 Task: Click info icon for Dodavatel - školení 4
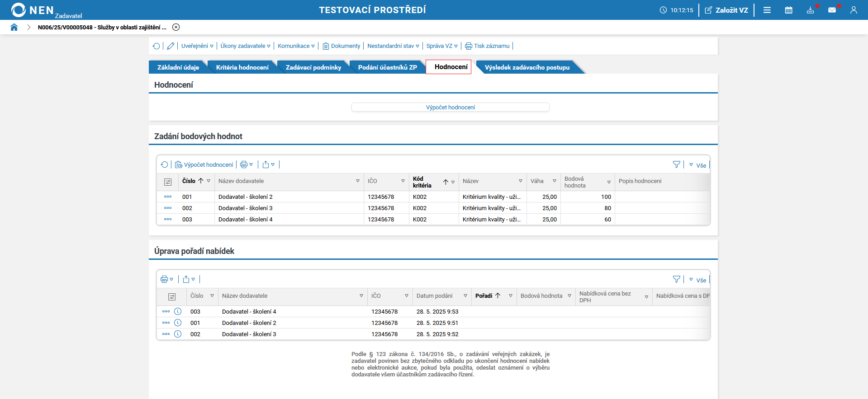178,311
